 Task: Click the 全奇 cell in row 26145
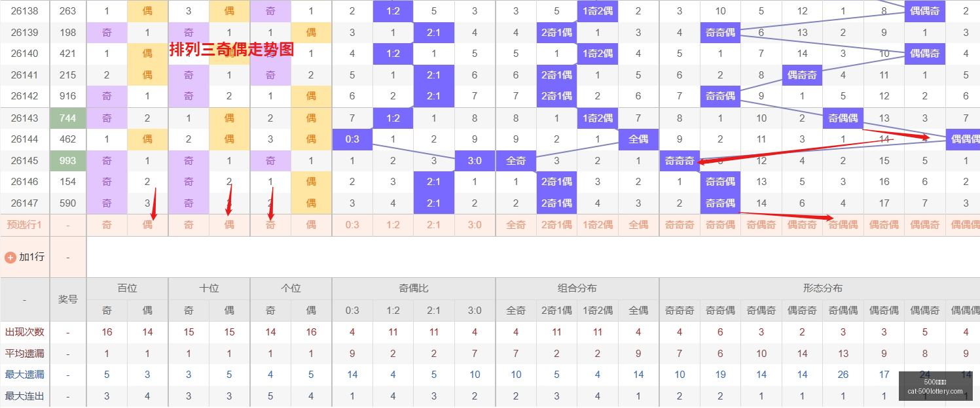coord(516,161)
